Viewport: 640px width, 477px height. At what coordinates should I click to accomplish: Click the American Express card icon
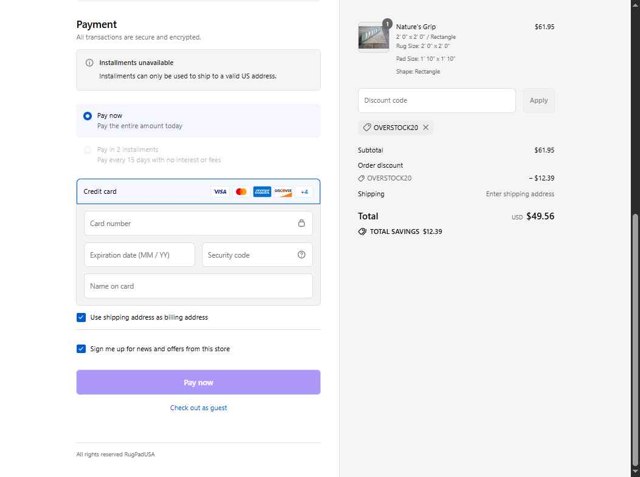coord(262,191)
